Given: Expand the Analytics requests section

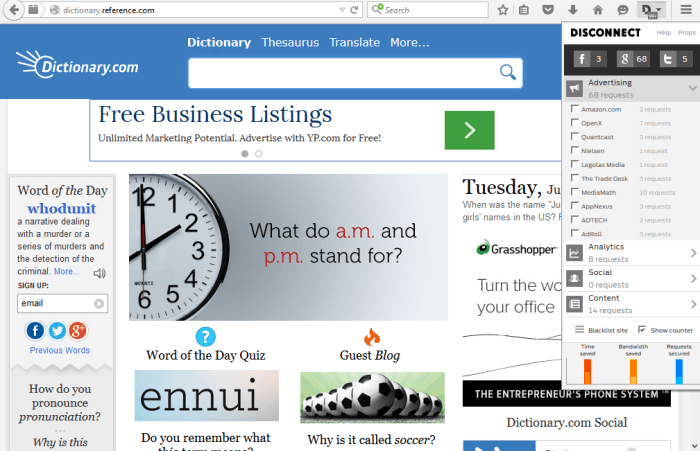Looking at the screenshot, I should [x=693, y=254].
